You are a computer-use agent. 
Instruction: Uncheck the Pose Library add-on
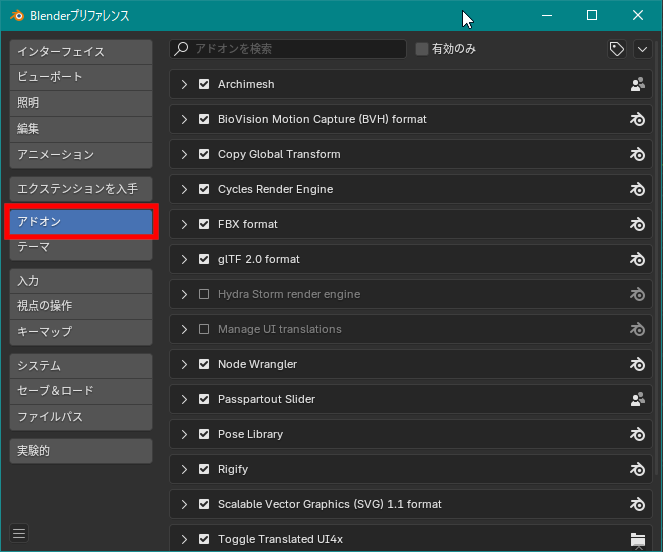(204, 434)
